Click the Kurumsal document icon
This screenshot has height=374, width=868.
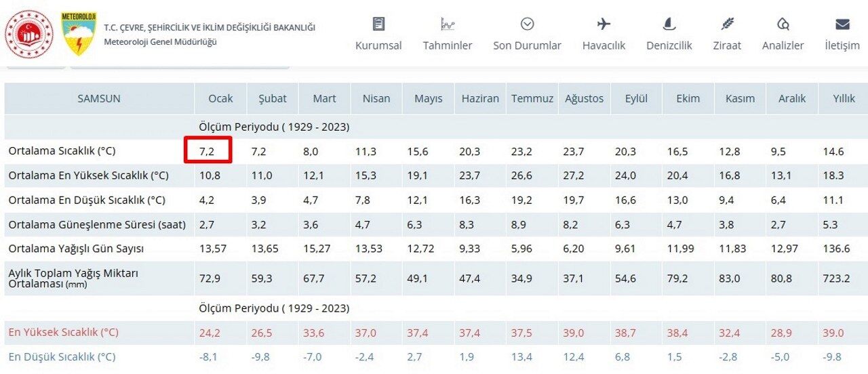[378, 24]
